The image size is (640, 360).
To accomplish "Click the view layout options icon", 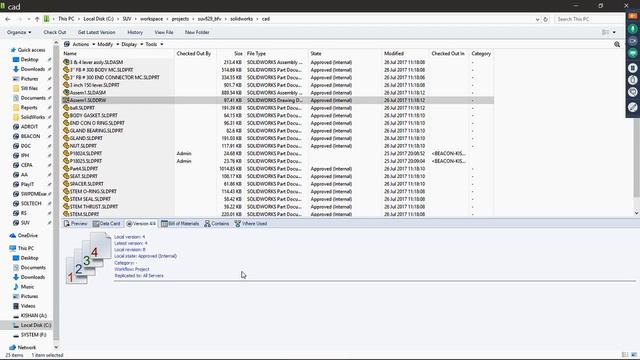I will point(605,32).
